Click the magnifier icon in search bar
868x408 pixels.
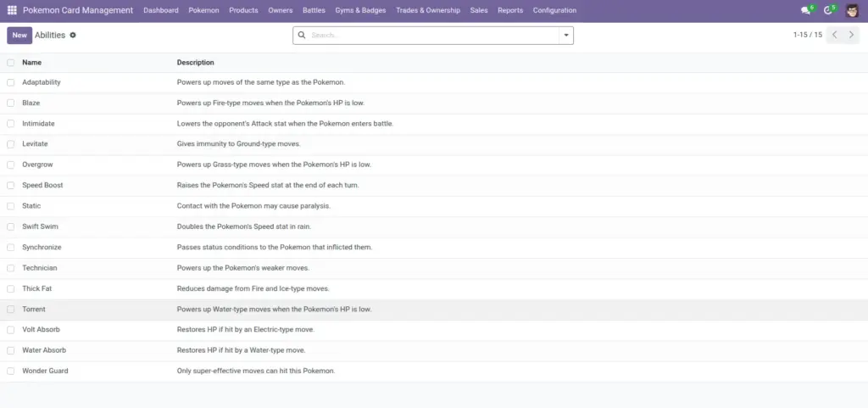point(302,35)
